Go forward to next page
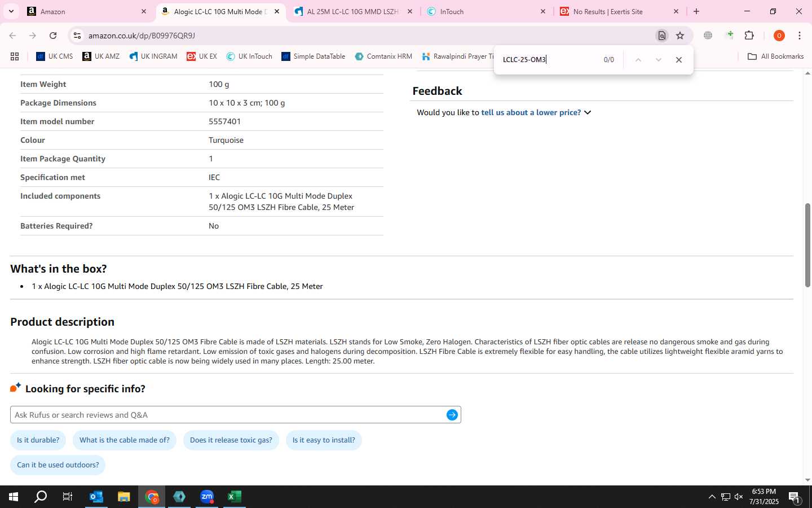This screenshot has width=812, height=508. point(33,36)
